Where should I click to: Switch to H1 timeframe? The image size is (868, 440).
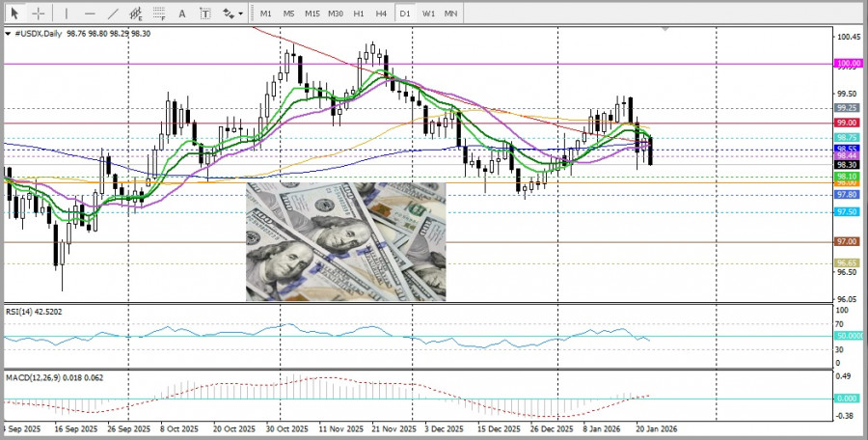[358, 14]
